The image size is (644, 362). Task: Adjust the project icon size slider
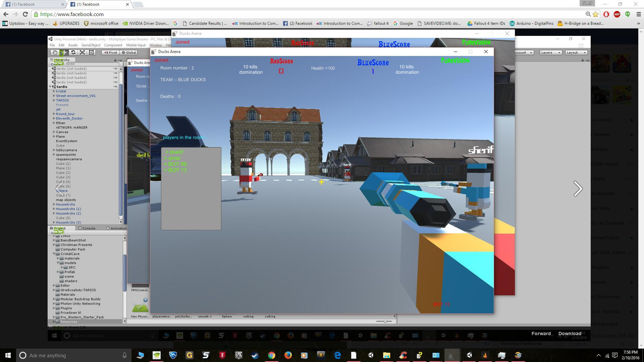click(x=385, y=321)
